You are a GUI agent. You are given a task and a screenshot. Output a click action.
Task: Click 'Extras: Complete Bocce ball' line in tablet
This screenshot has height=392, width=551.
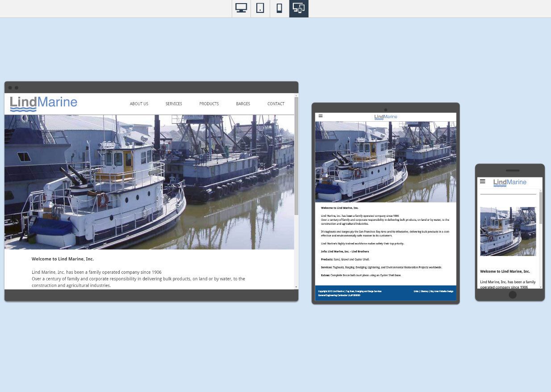click(x=361, y=276)
